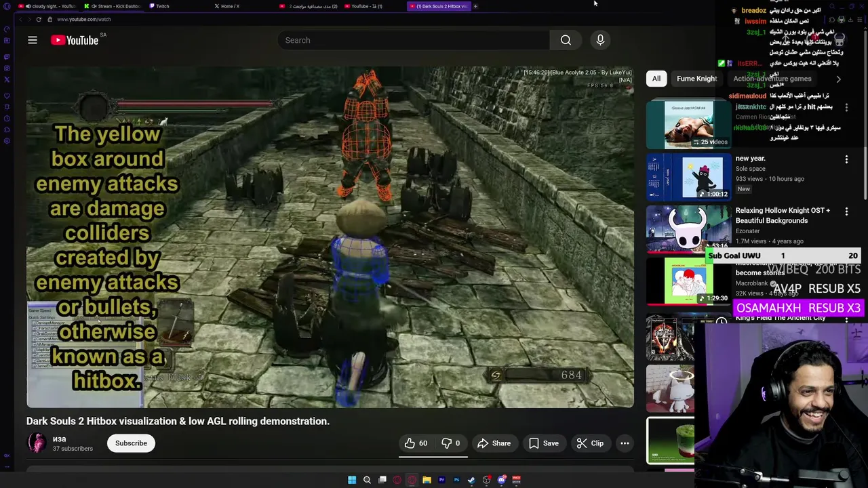868x488 pixels.
Task: Click the иза channel avatar
Action: (x=37, y=443)
